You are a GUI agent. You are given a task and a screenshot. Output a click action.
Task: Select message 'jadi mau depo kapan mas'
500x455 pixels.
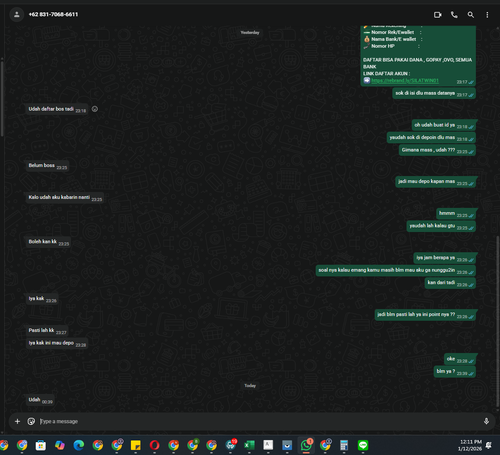[x=435, y=182]
